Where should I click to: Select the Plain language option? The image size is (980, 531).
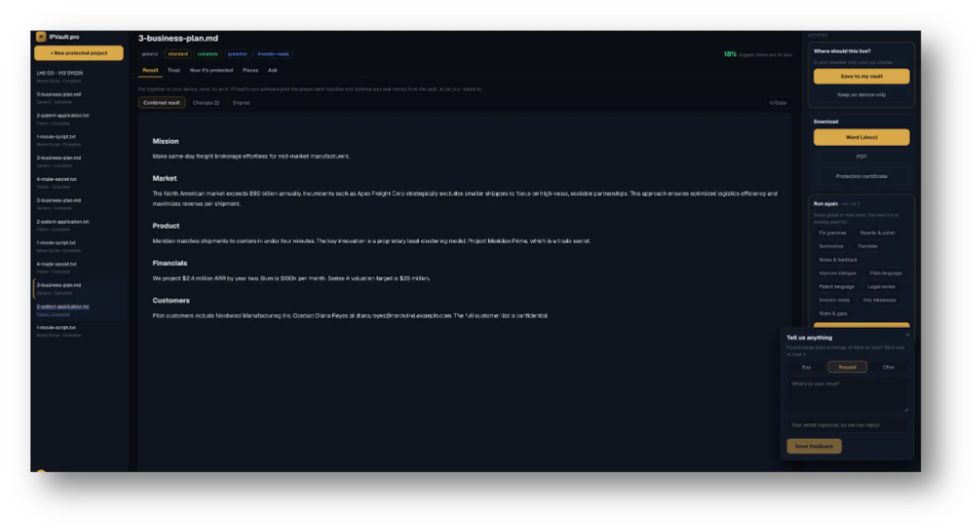point(886,273)
